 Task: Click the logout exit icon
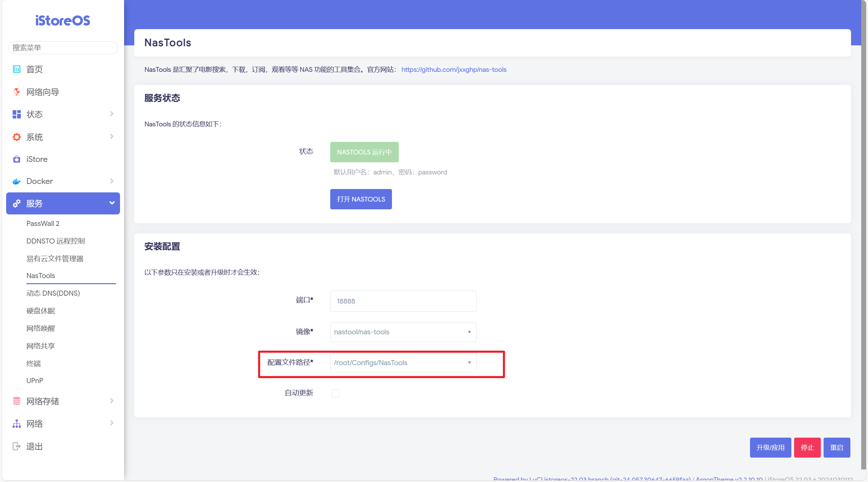(16, 446)
